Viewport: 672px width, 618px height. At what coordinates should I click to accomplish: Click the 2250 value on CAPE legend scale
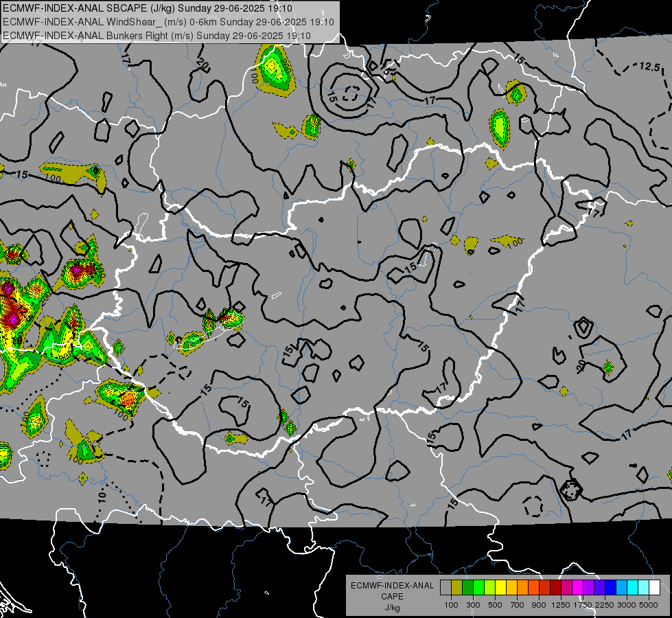click(605, 605)
